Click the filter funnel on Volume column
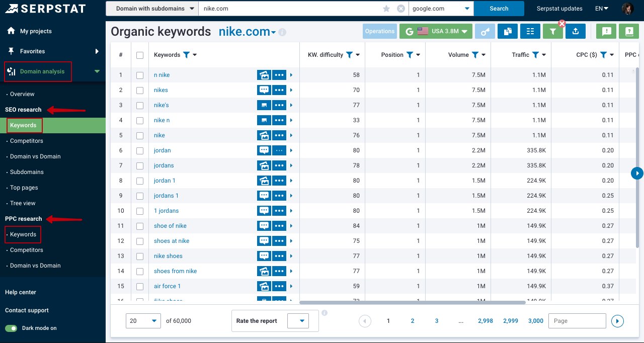Viewport: 644px width, 343px height. (x=475, y=55)
